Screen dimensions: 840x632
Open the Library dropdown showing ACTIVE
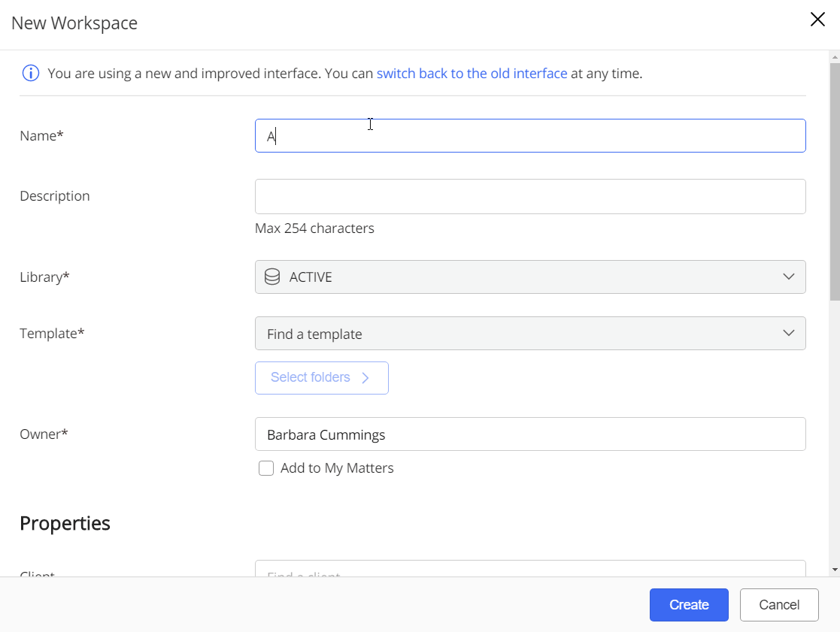529,277
